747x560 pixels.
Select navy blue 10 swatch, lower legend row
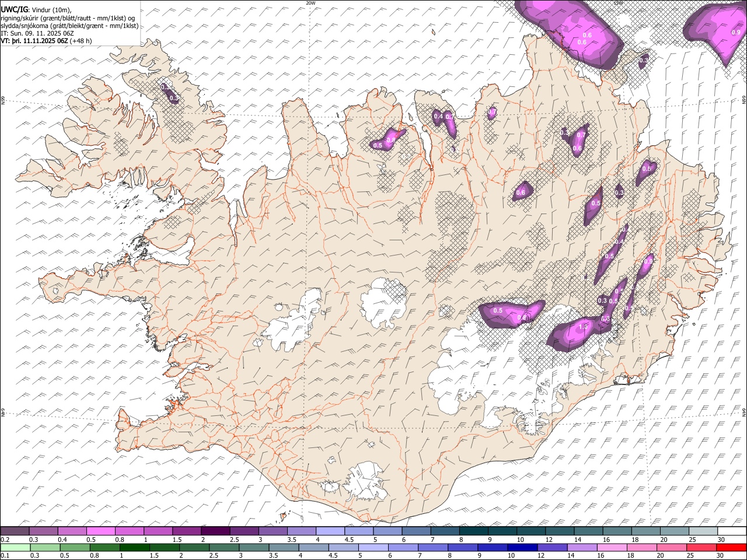click(x=523, y=547)
